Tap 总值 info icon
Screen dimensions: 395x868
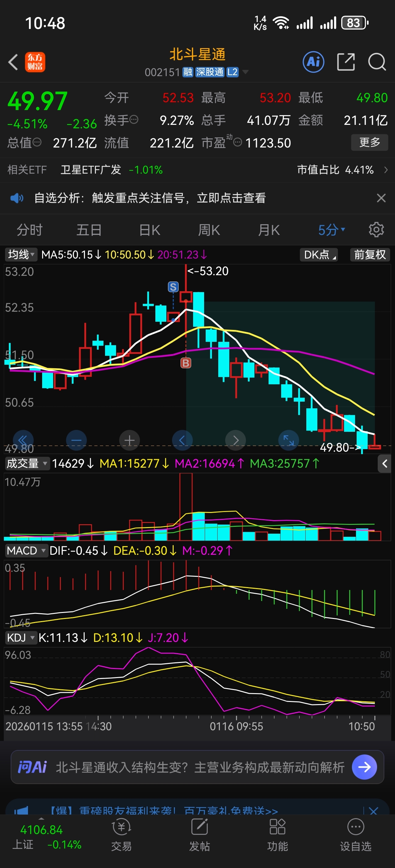coord(37,142)
